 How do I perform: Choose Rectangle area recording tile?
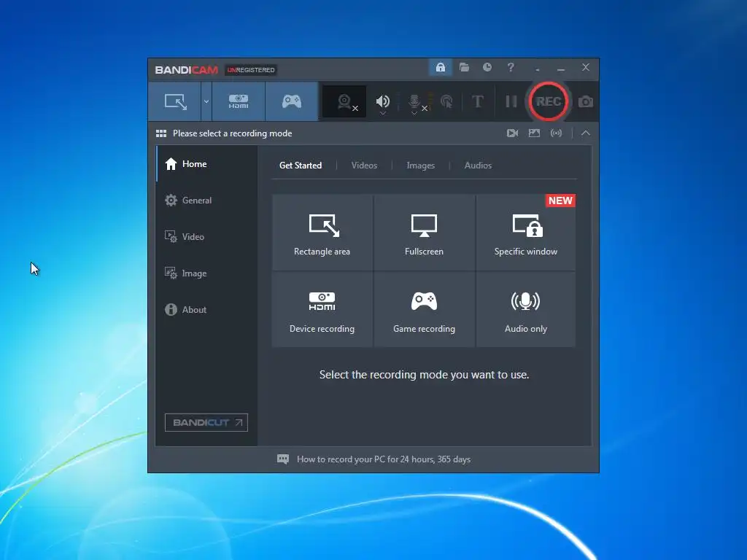(x=322, y=233)
